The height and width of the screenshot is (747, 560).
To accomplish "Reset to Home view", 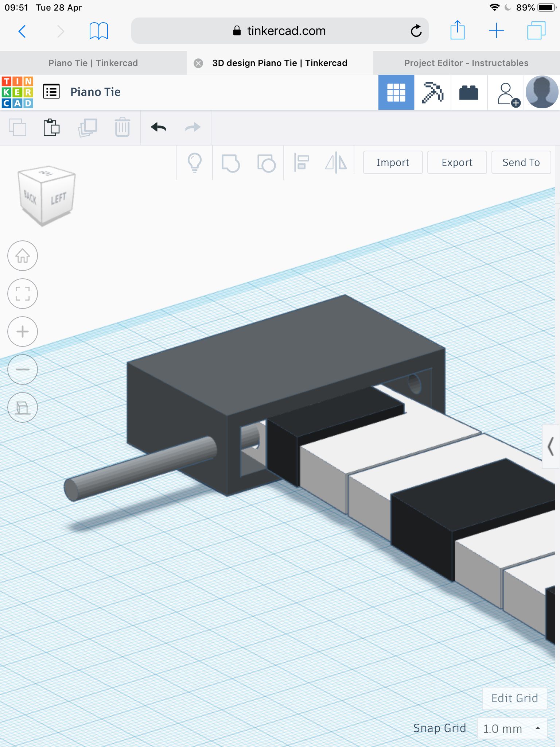I will 23,256.
